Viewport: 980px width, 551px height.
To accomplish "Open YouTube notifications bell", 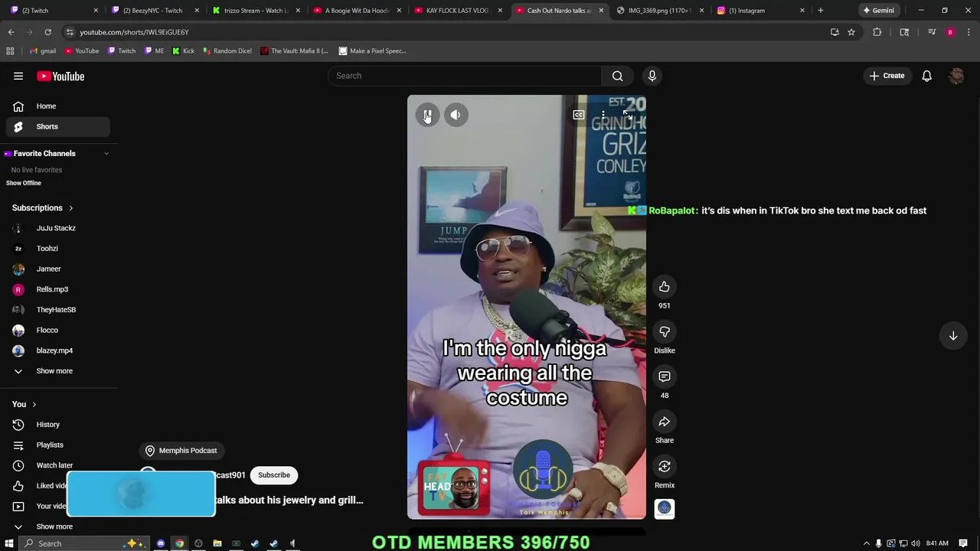I will click(x=926, y=76).
